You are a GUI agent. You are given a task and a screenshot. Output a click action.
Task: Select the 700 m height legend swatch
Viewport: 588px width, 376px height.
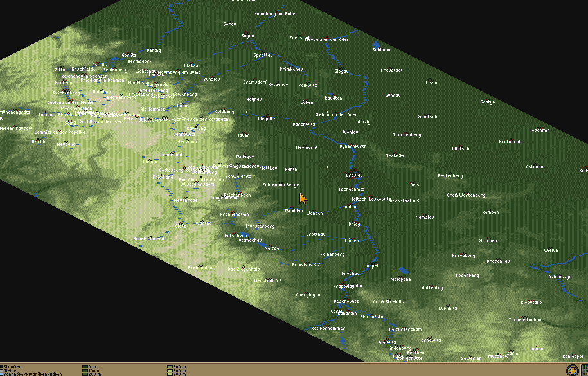(x=170, y=374)
